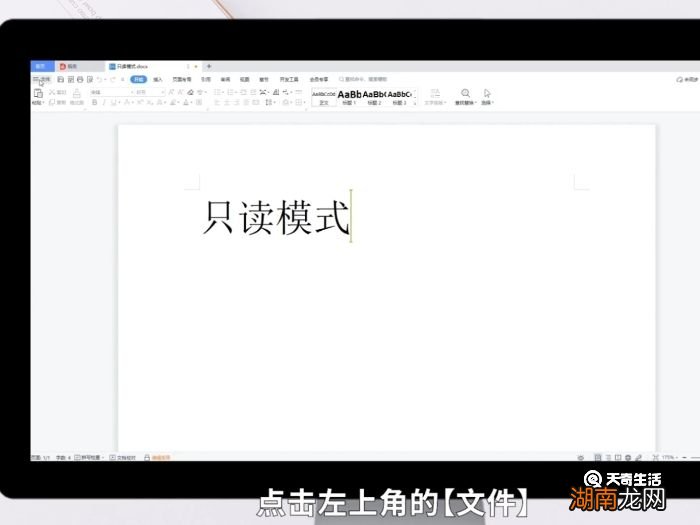The width and height of the screenshot is (700, 525).
Task: Click the Redo arrow icon
Action: pos(112,79)
